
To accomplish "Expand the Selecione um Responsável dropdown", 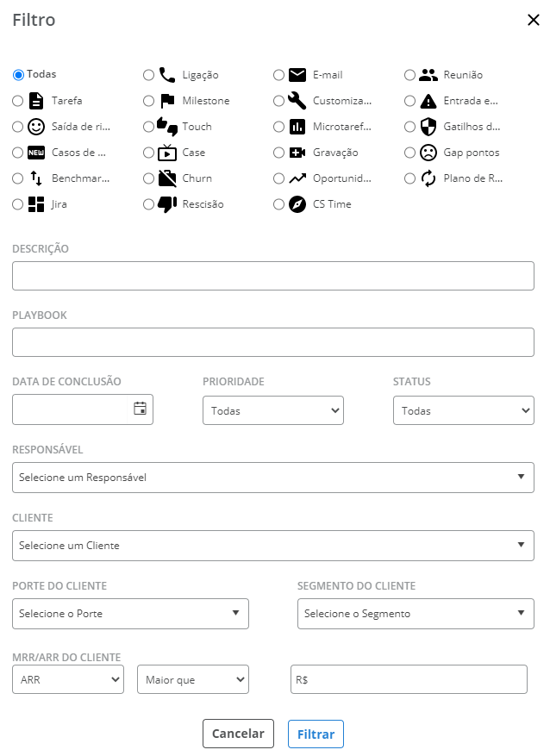I will (x=272, y=478).
